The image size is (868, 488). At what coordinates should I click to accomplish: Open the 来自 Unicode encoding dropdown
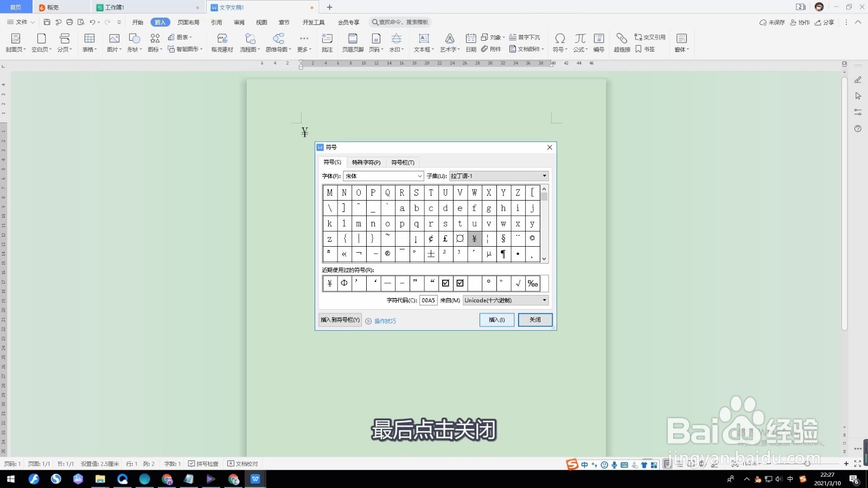click(506, 300)
